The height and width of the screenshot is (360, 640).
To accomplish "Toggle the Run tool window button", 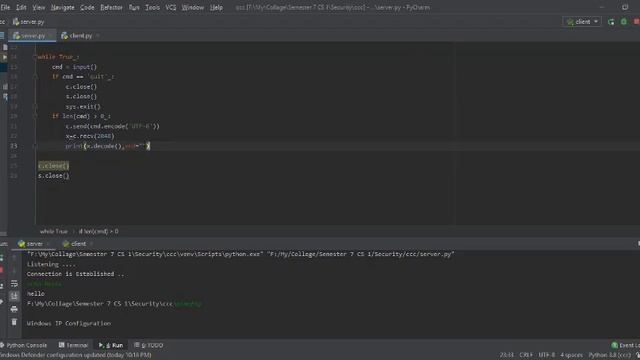I will (x=111, y=345).
